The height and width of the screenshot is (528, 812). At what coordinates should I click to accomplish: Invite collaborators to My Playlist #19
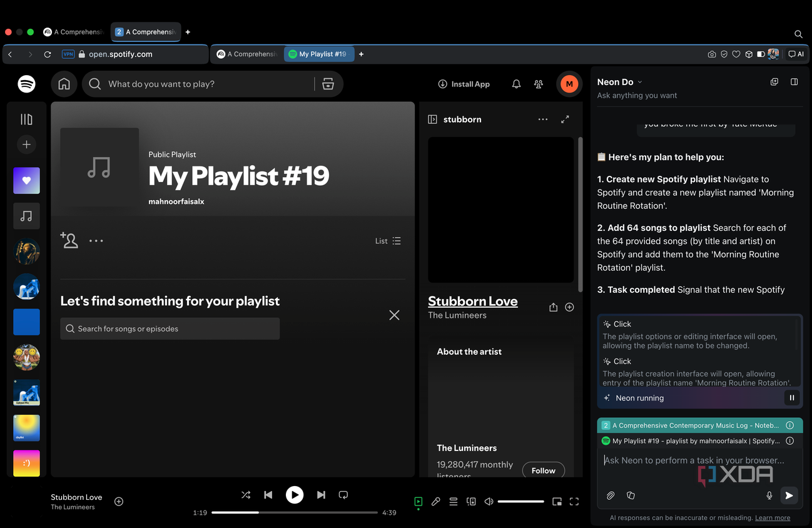69,240
